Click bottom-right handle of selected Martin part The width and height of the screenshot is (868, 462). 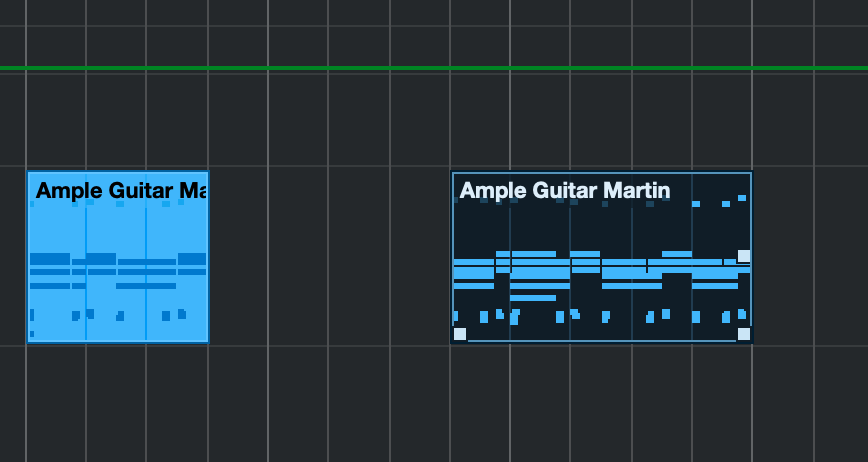[x=744, y=334]
